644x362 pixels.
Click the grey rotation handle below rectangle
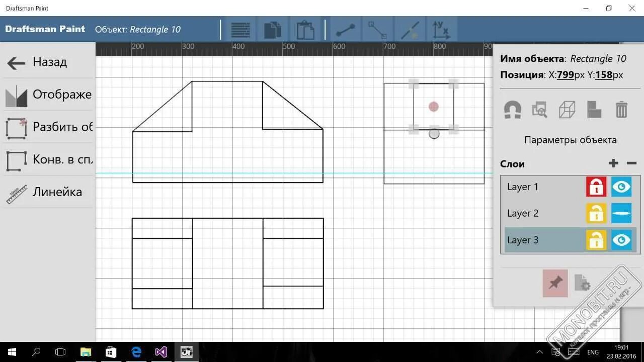[x=434, y=134]
